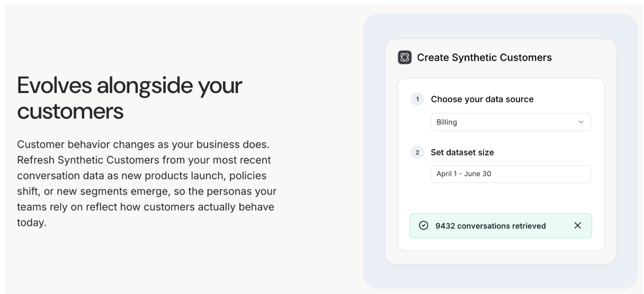The image size is (644, 294).
Task: Click the paragraph about refreshing Synthetic Customers
Action: (x=147, y=183)
